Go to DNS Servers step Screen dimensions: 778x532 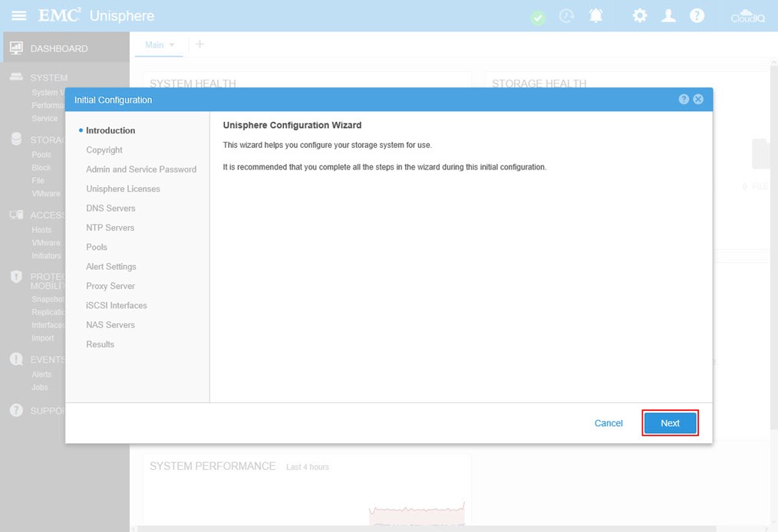(110, 209)
